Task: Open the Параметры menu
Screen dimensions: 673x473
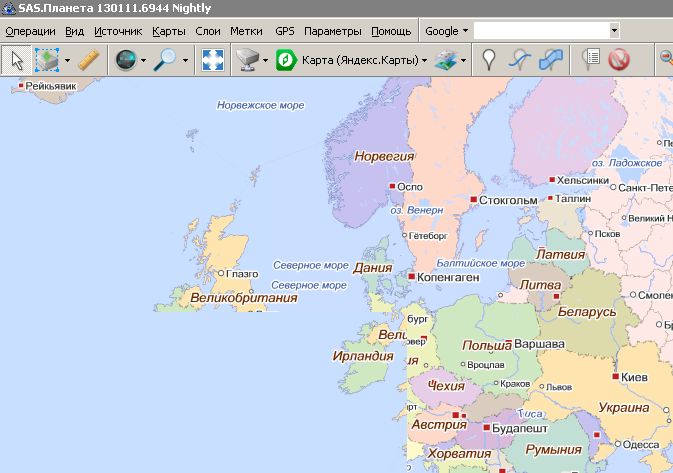Action: 333,31
